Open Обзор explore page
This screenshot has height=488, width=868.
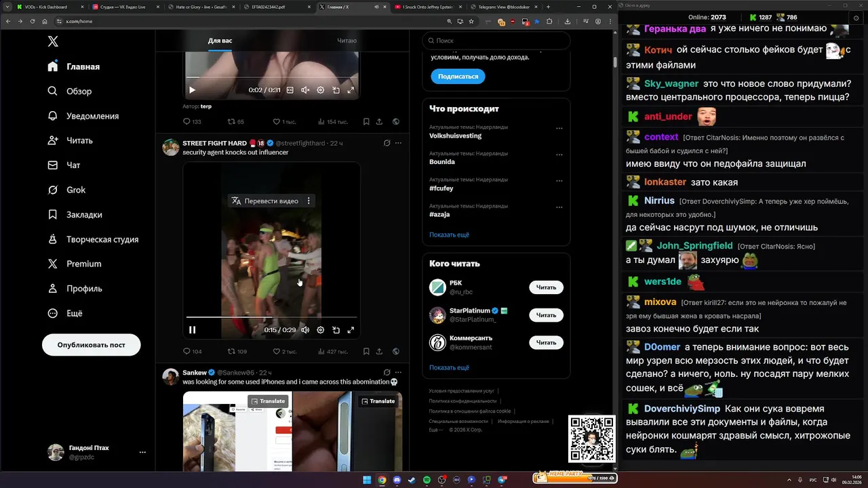click(x=70, y=91)
